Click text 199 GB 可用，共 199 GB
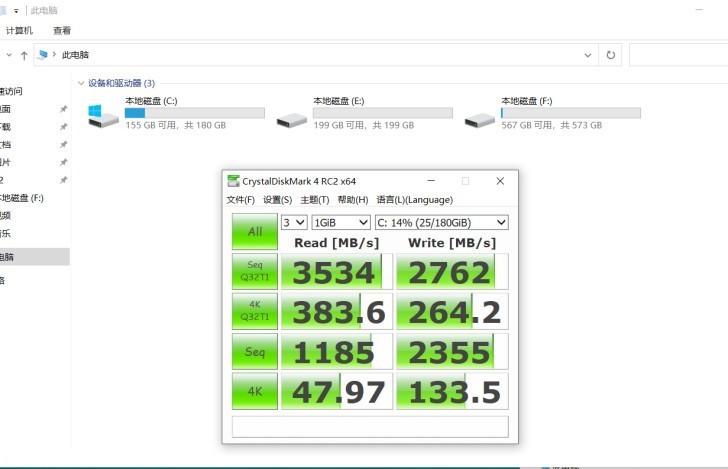This screenshot has height=469, width=728. pos(364,125)
